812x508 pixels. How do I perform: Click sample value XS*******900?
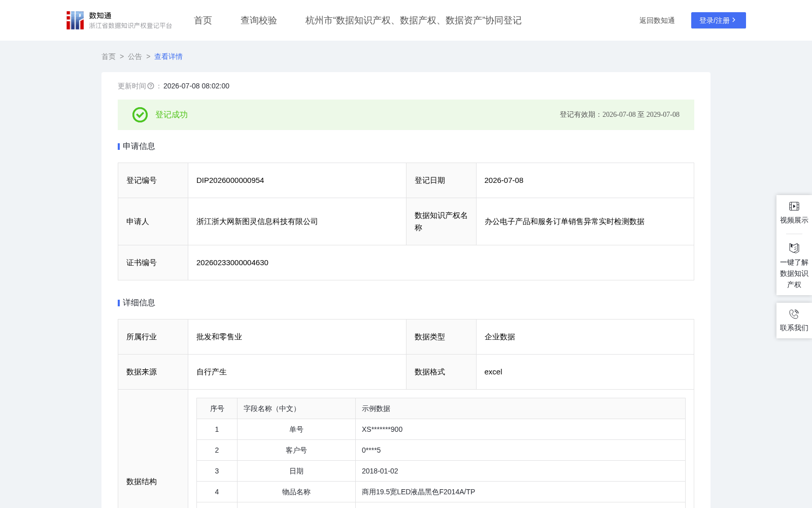pos(382,429)
